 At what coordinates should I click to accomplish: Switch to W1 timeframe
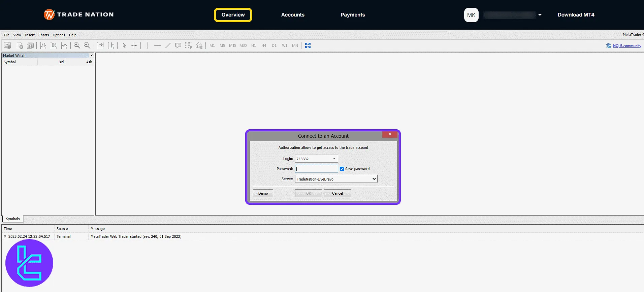pyautogui.click(x=285, y=45)
